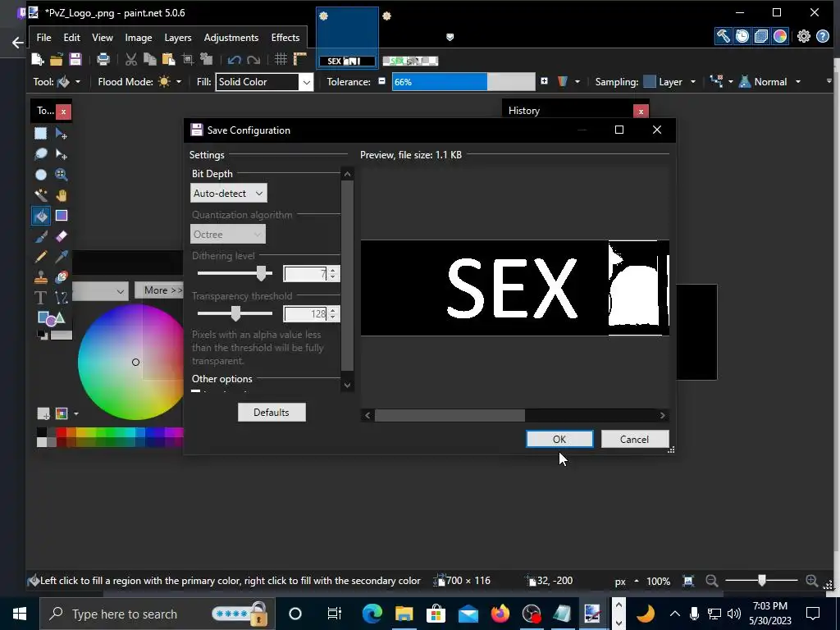The image size is (840, 630).
Task: Select the Eraser tool
Action: [61, 236]
